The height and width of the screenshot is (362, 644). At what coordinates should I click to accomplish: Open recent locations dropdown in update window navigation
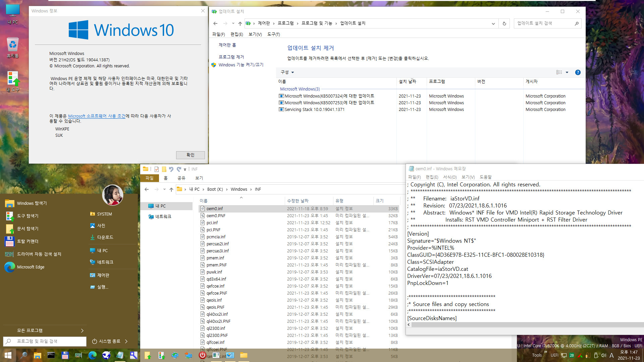[x=233, y=23]
